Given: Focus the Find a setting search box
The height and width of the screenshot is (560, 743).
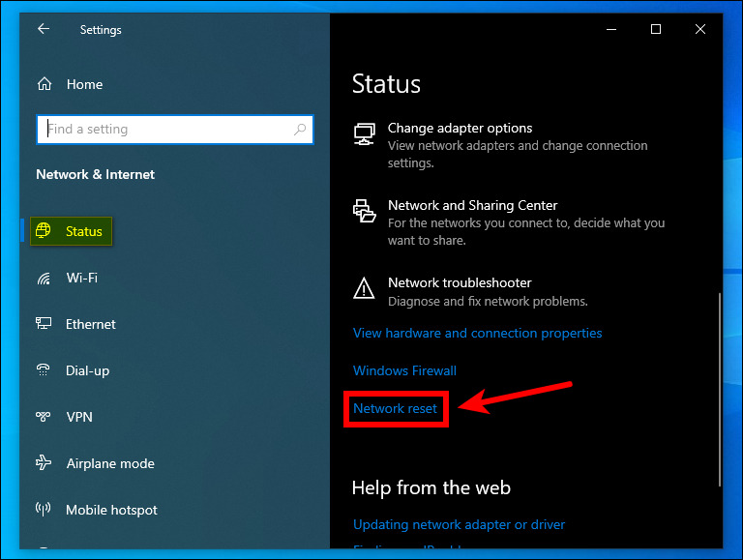Looking at the screenshot, I should pos(175,129).
